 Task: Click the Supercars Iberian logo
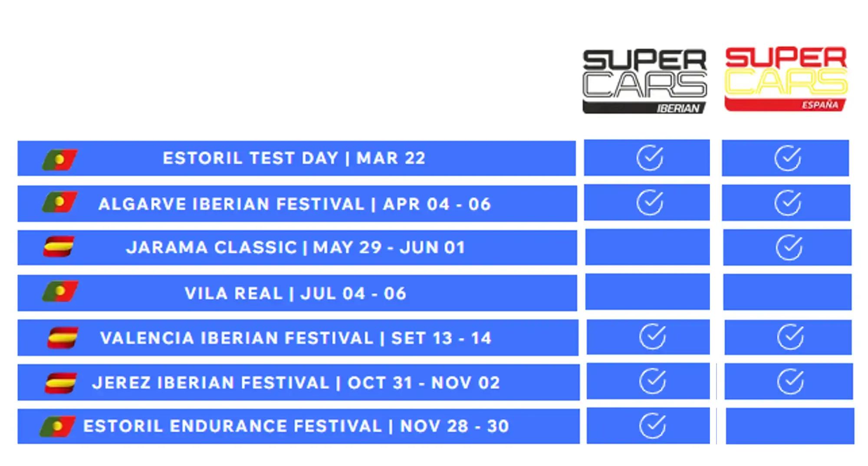[x=644, y=81]
